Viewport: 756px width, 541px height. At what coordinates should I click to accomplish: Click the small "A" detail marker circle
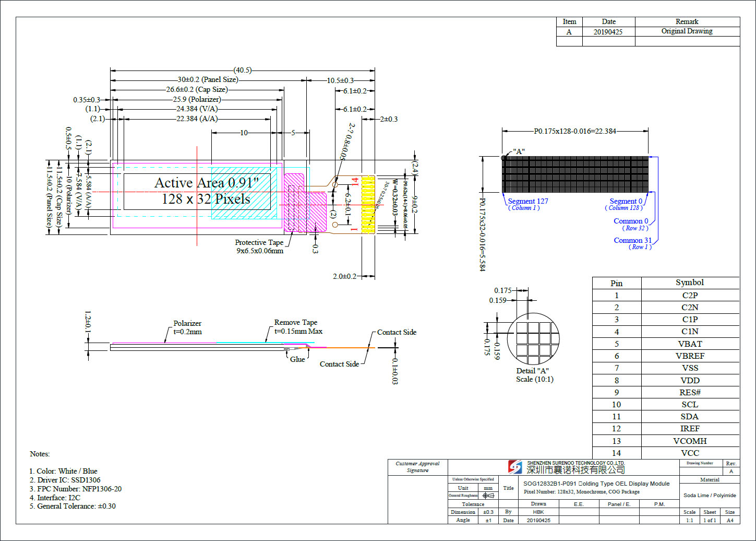click(x=504, y=158)
